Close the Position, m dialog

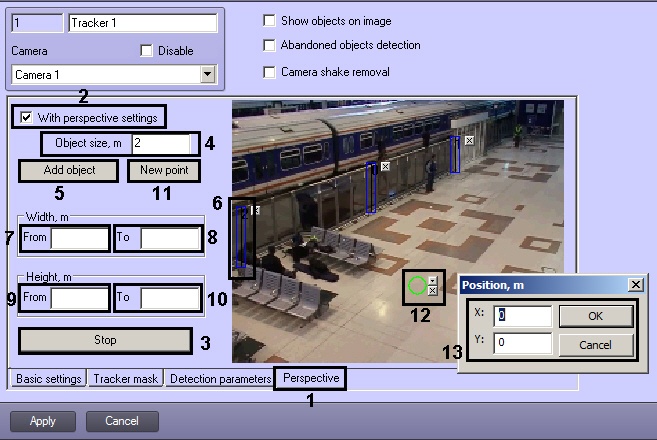pos(635,285)
